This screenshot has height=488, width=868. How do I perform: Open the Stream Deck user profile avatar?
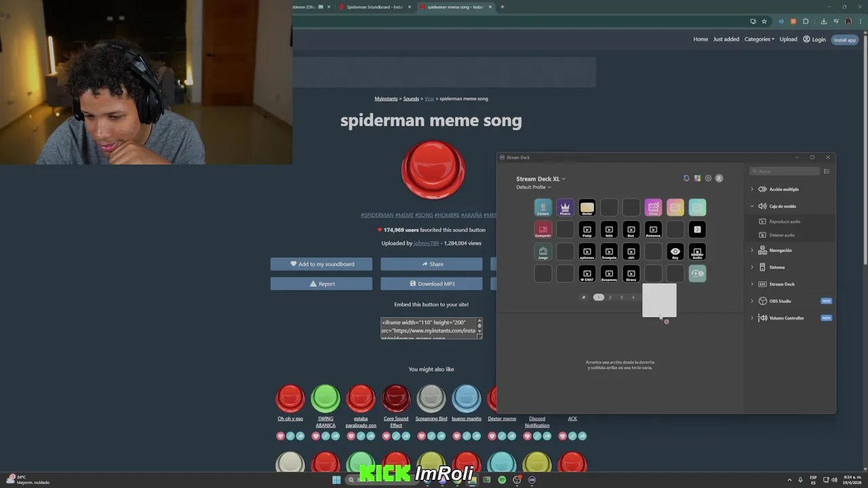point(719,178)
